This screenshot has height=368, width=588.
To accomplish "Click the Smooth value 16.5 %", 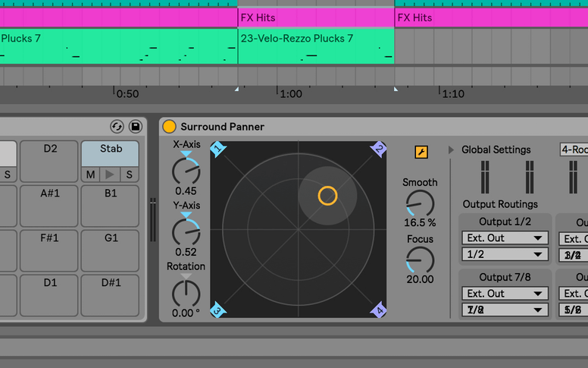I will tap(420, 222).
